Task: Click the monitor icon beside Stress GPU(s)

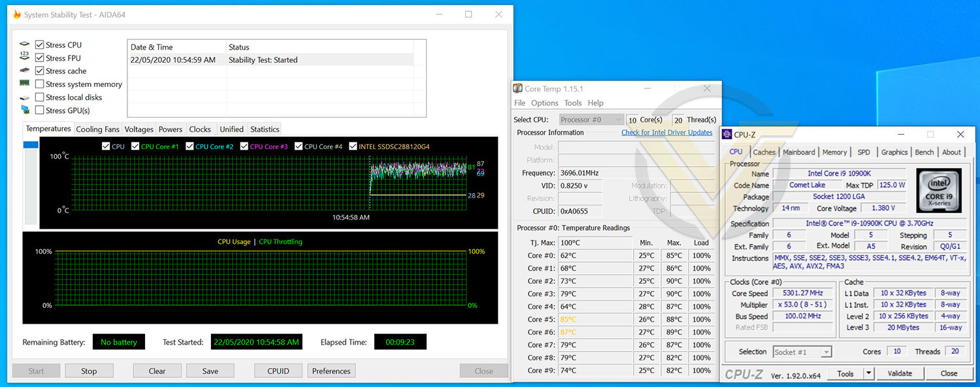Action: pyautogui.click(x=25, y=110)
